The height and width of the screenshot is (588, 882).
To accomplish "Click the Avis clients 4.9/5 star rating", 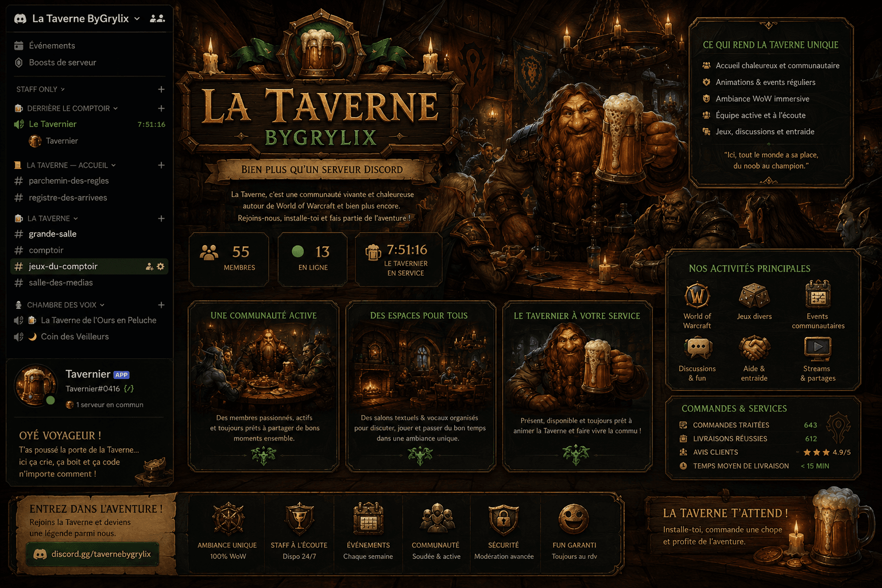I will pos(827,452).
